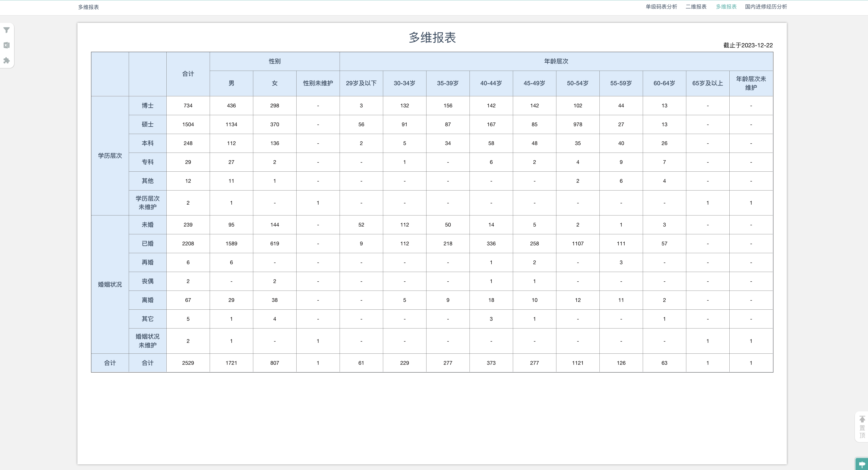Click the 50-54岁 column header
Viewport: 868px width, 470px height.
point(578,83)
